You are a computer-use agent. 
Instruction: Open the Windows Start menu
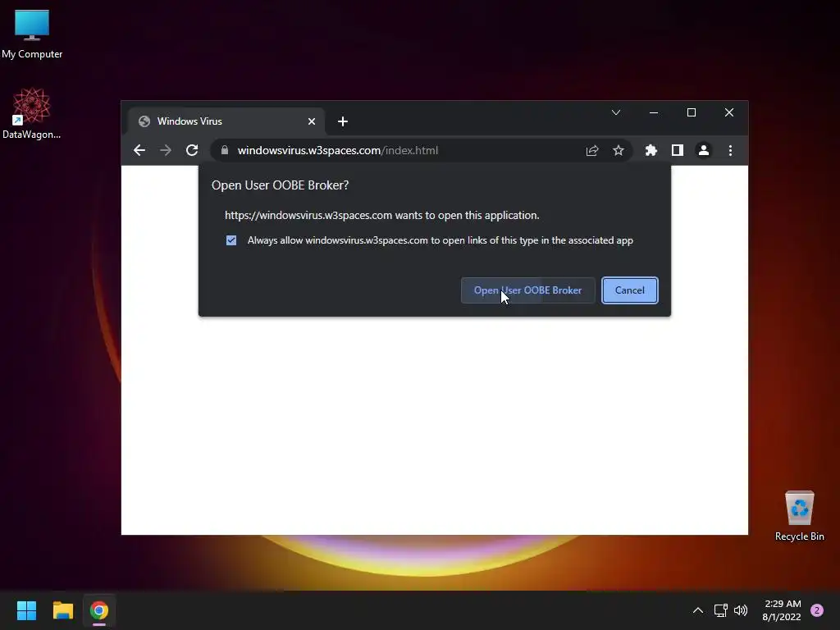(26, 610)
